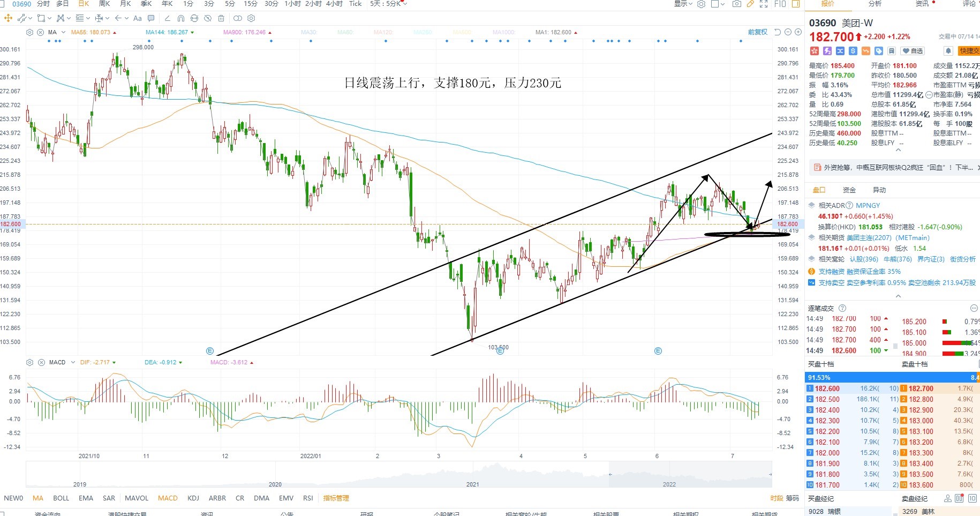Collapse the quote details chevron
This screenshot has height=516, width=980.
pos(898,150)
